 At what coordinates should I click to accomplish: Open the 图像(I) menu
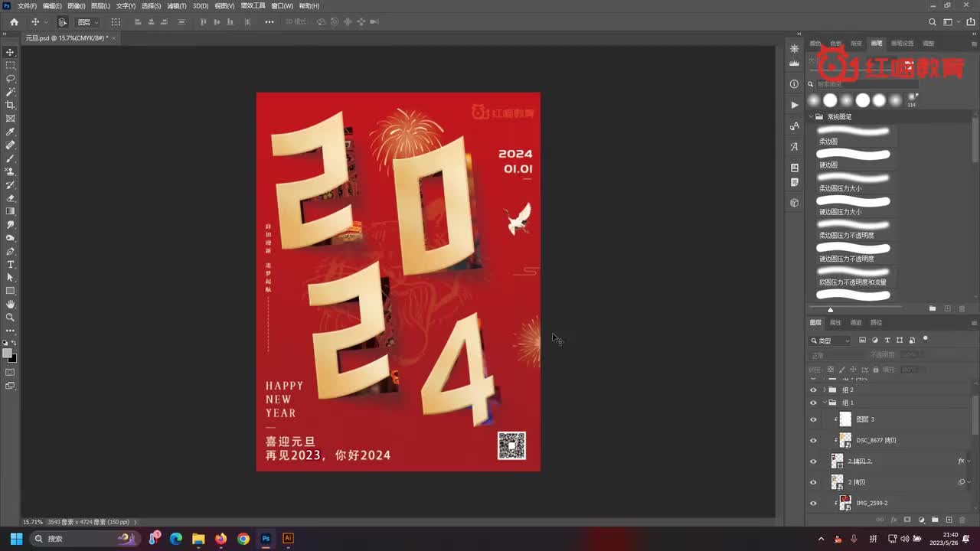pyautogui.click(x=77, y=5)
